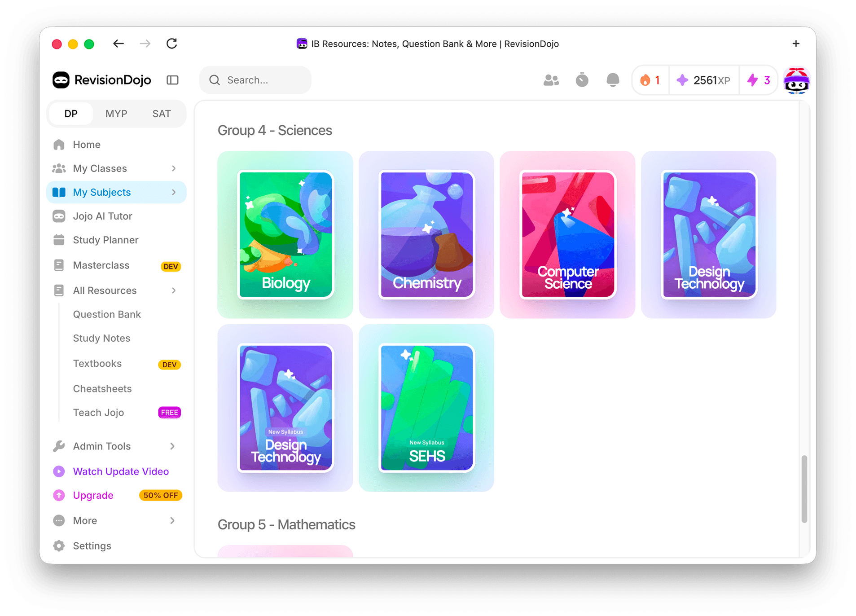Click the DEV badge next to Masterclass
Screen dimensions: 856x616
[171, 266]
